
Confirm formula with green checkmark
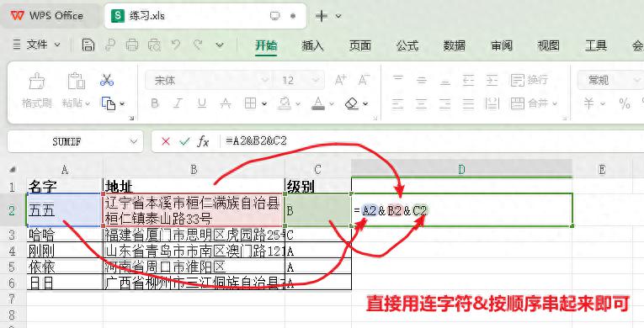185,141
